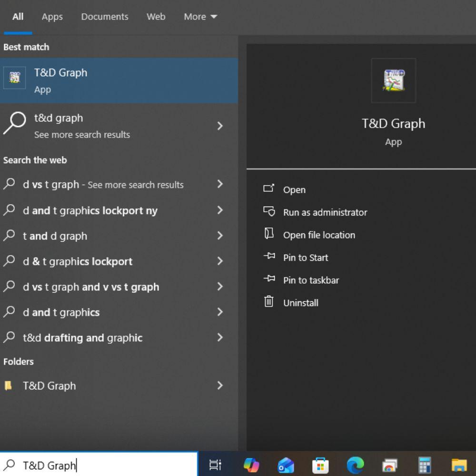
Task: Switch to the Apps tab
Action: pos(52,17)
